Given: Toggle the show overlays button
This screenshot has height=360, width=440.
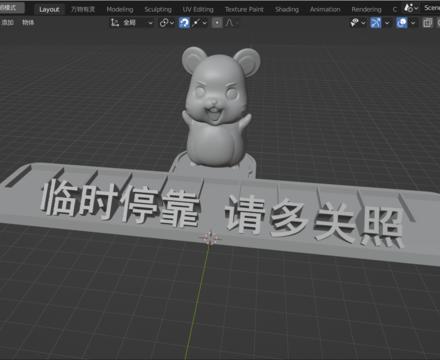Looking at the screenshot, I should [x=402, y=23].
